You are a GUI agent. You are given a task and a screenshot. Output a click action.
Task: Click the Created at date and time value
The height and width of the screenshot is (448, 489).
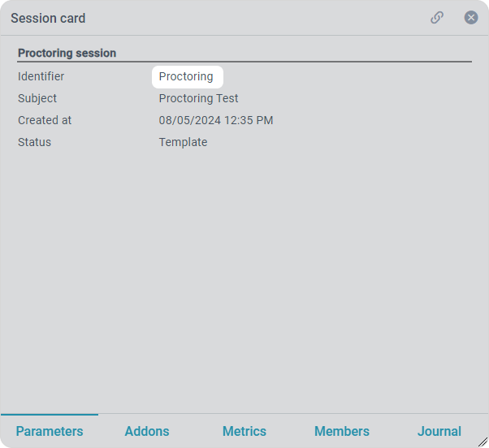(215, 120)
